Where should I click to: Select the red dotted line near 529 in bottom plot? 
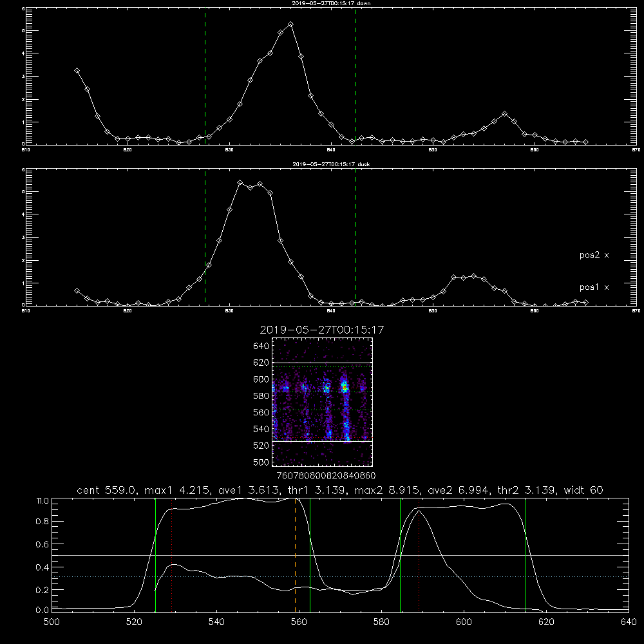coord(172,555)
